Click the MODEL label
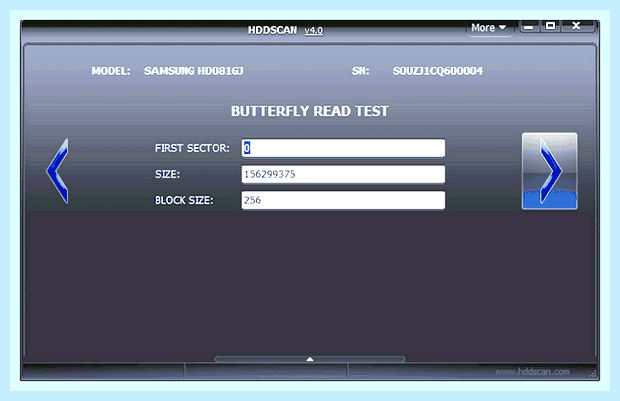This screenshot has height=401, width=620. click(x=111, y=71)
